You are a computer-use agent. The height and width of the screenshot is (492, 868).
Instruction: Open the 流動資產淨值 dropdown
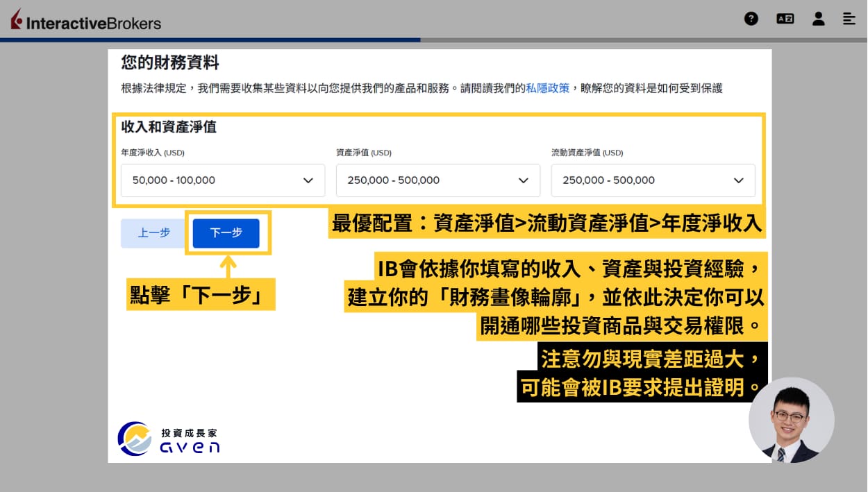point(653,180)
